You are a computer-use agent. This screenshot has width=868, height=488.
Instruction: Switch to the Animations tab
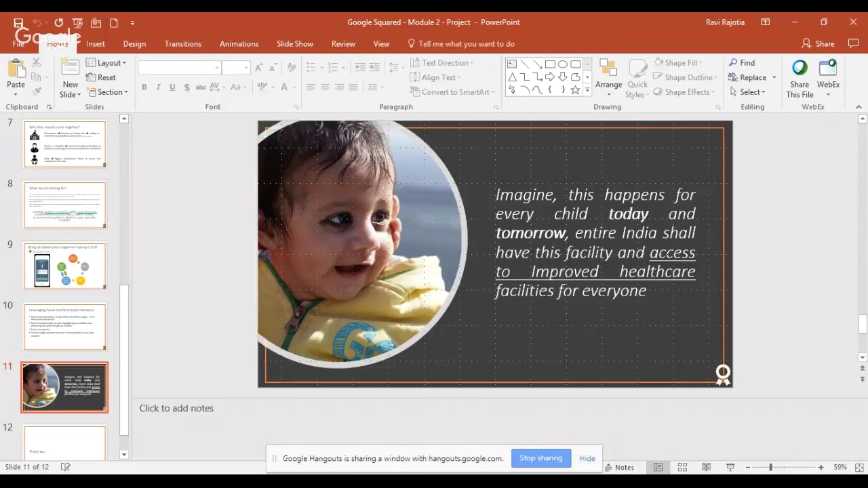click(239, 44)
